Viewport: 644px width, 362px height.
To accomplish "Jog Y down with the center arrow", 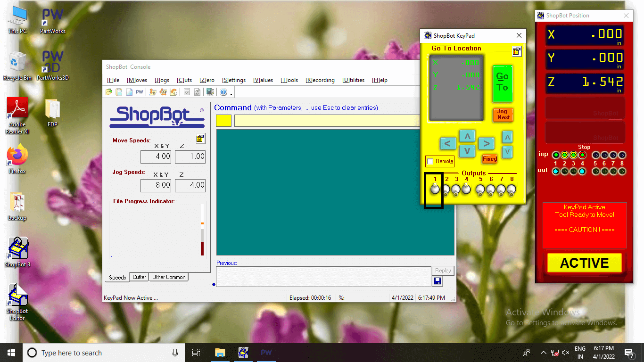I will [467, 151].
